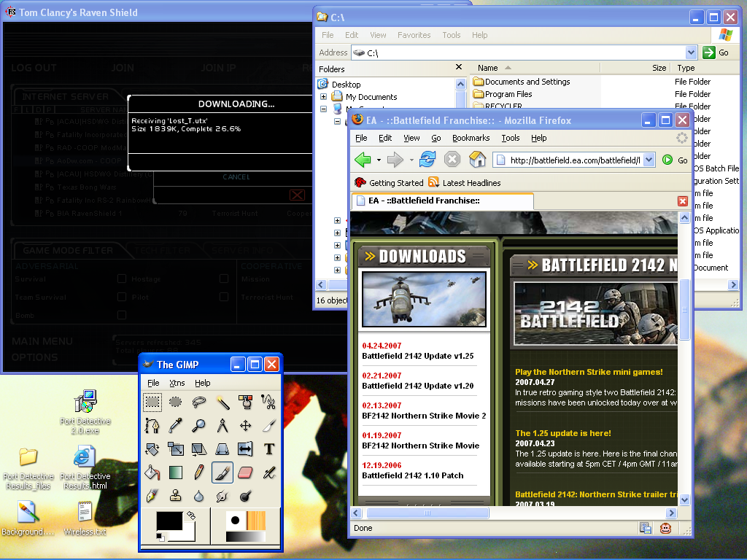The height and width of the screenshot is (560, 747).
Task: Choose the Rotate tool in GIMP
Action: pyautogui.click(x=152, y=449)
